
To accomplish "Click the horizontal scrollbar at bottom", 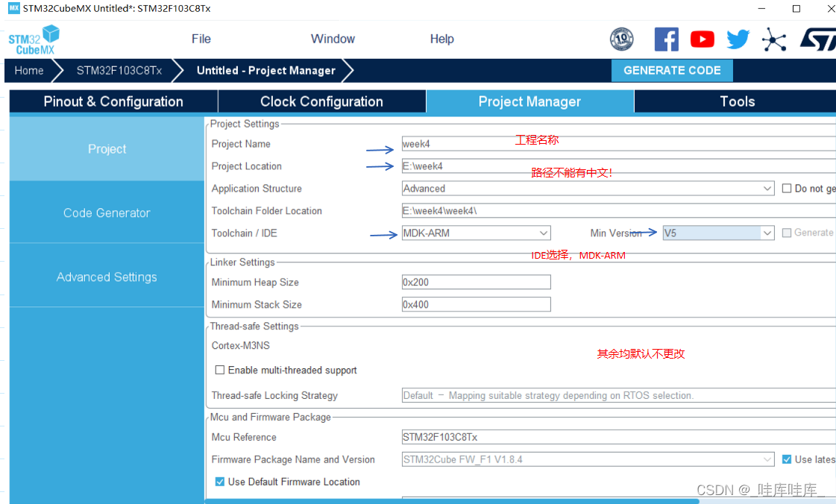I will pos(453,501).
